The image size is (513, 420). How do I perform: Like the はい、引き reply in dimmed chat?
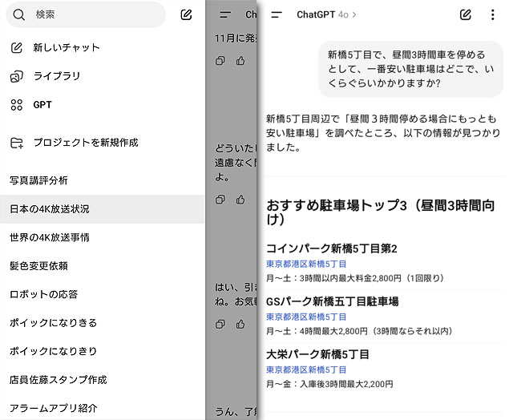tap(240, 324)
